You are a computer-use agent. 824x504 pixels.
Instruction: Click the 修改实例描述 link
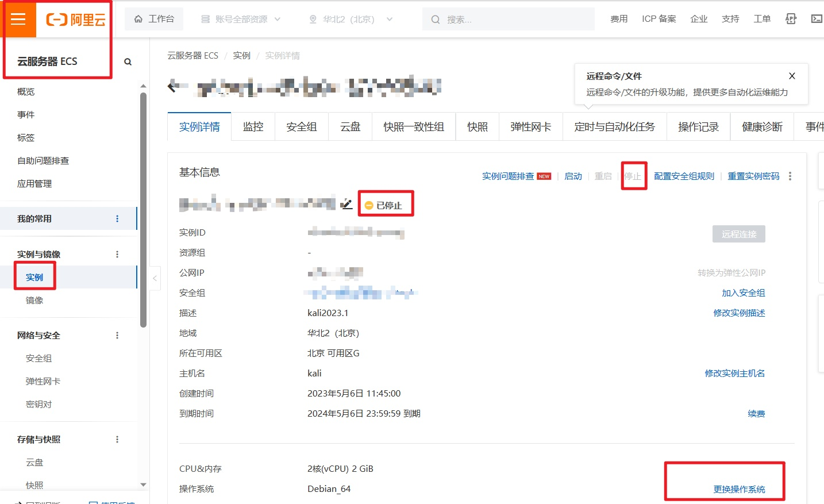click(x=739, y=313)
